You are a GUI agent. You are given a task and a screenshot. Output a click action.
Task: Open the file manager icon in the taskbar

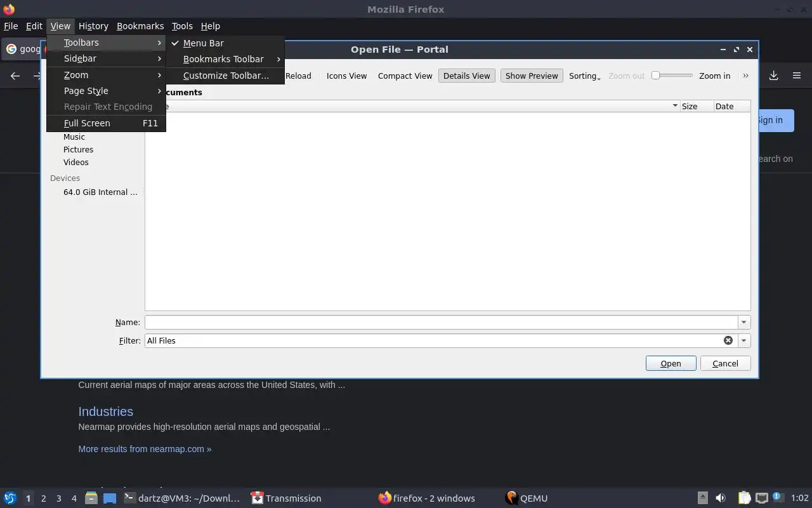(x=91, y=498)
